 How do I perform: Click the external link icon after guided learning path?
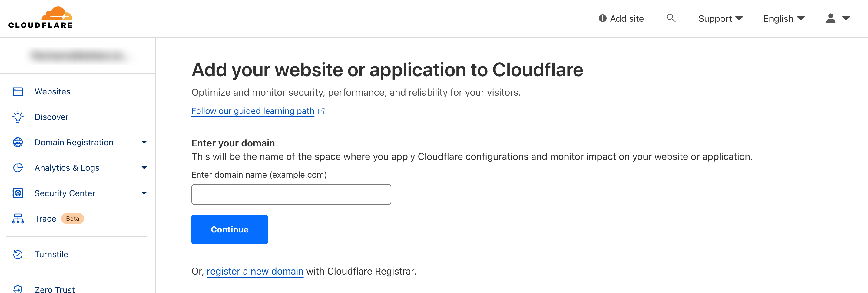click(321, 111)
